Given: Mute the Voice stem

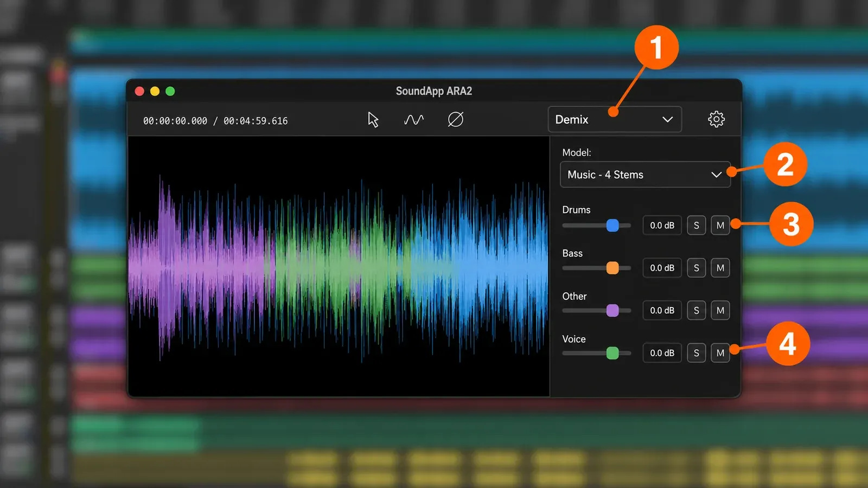Looking at the screenshot, I should 720,353.
